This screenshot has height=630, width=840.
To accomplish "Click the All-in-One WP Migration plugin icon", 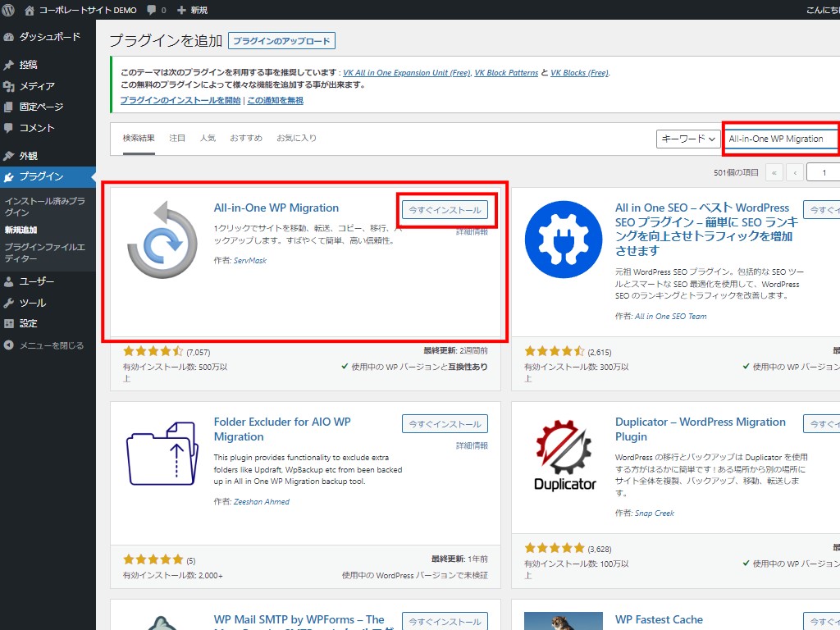I will tap(162, 240).
